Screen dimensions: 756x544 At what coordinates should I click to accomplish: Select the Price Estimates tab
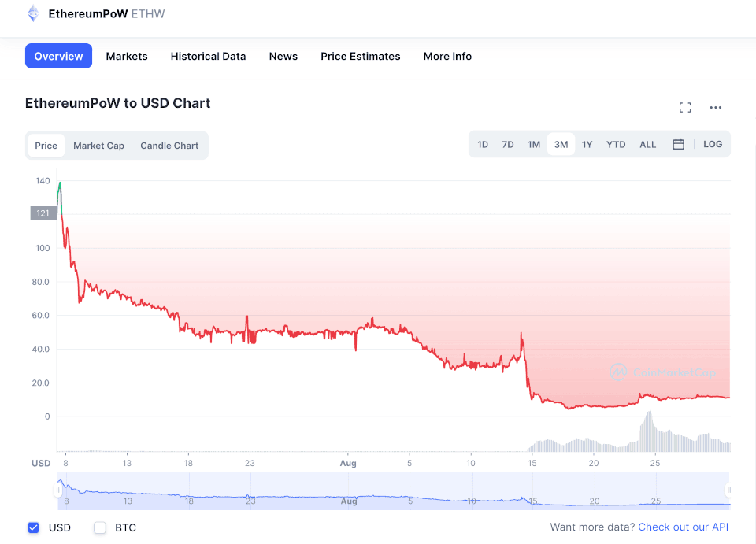click(x=361, y=57)
